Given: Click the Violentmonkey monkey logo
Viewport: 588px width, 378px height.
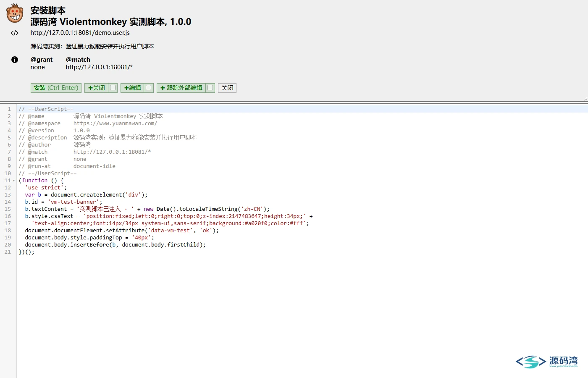Looking at the screenshot, I should point(15,13).
